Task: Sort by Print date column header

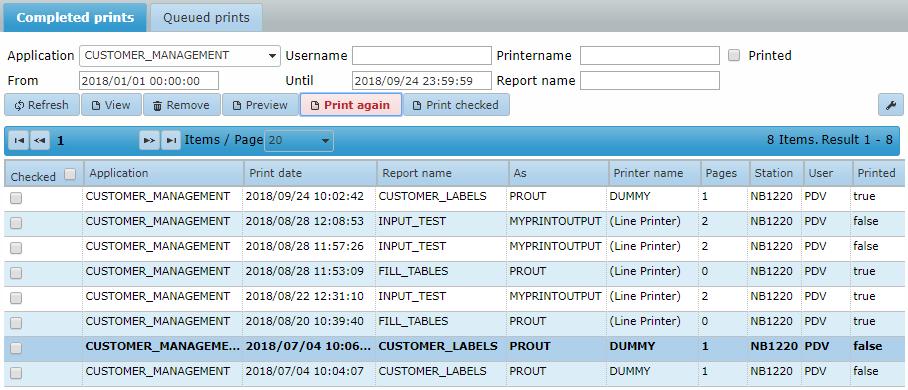Action: click(x=310, y=173)
